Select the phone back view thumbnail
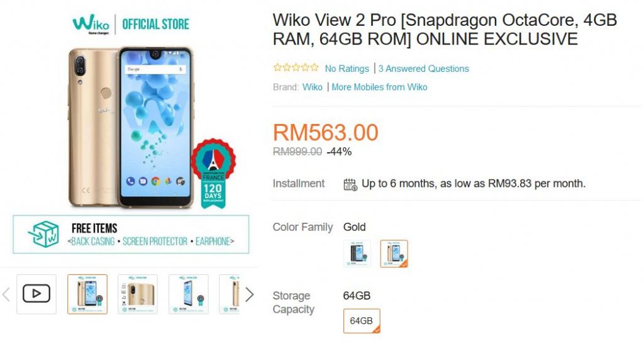The width and height of the screenshot is (644, 348). coord(138,294)
